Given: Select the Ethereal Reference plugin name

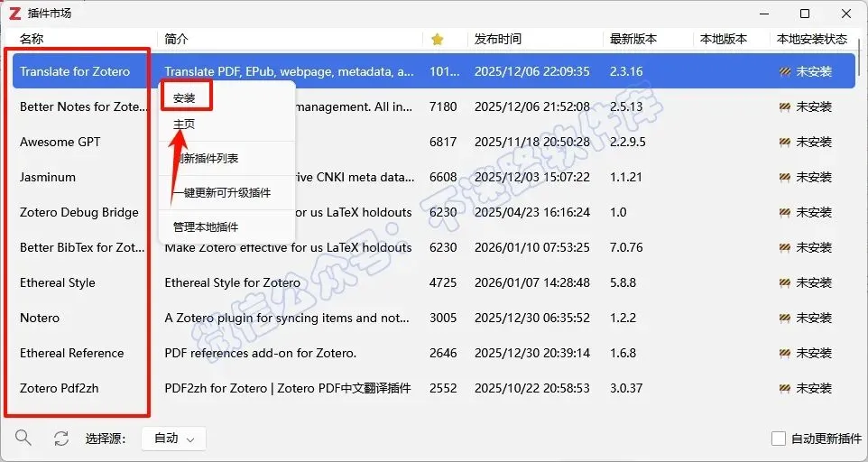Looking at the screenshot, I should [x=72, y=353].
